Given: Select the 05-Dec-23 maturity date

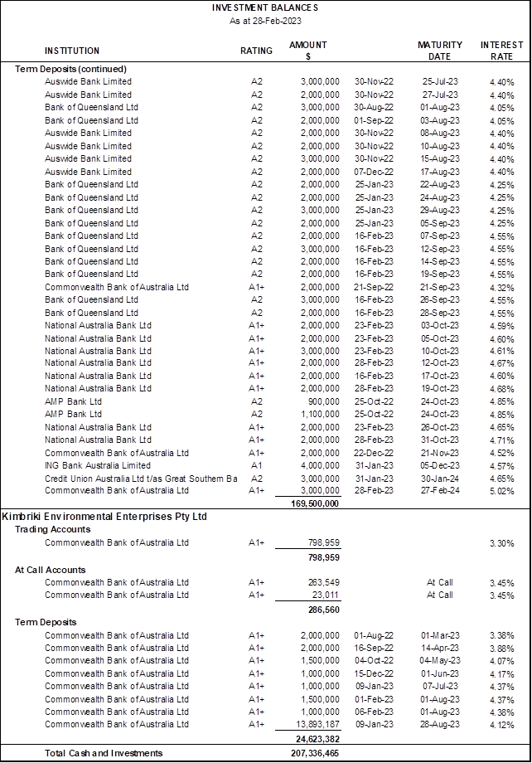Looking at the screenshot, I should pos(440,466).
